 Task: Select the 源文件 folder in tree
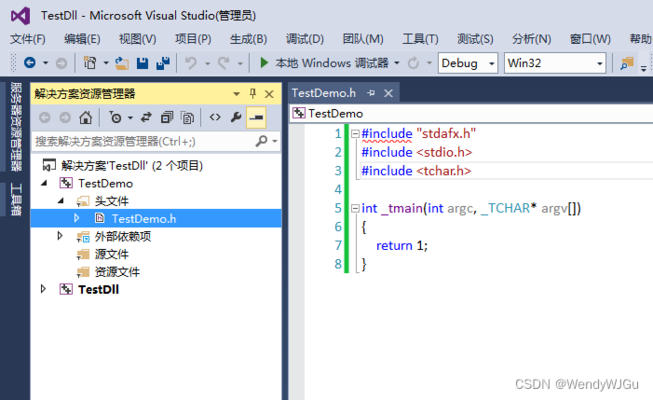coord(111,254)
